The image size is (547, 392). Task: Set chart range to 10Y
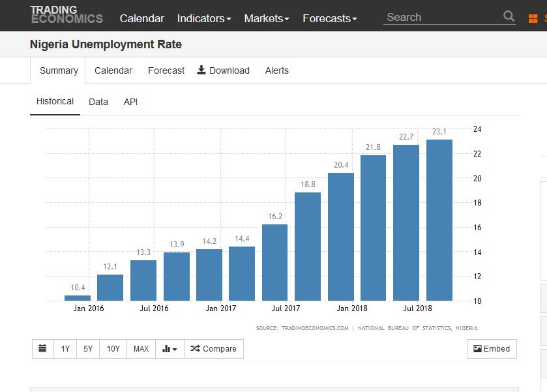pos(113,349)
